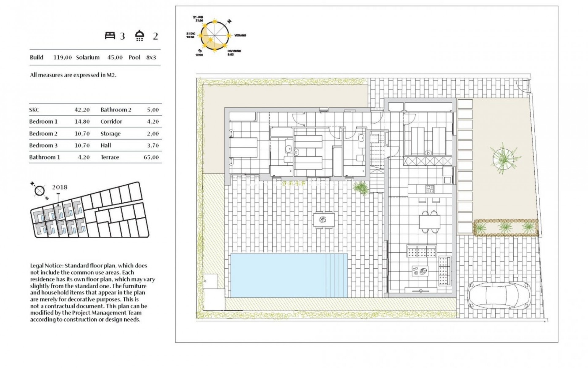This screenshot has height=368, width=588.
Task: Click the Terrace value "65,00"
Action: click(x=151, y=157)
